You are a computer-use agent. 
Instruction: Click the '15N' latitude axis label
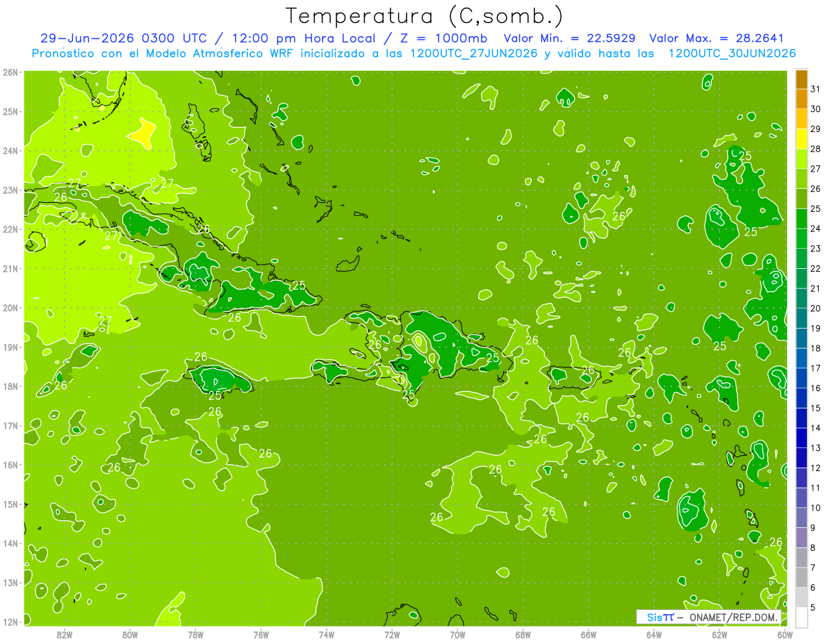click(10, 504)
